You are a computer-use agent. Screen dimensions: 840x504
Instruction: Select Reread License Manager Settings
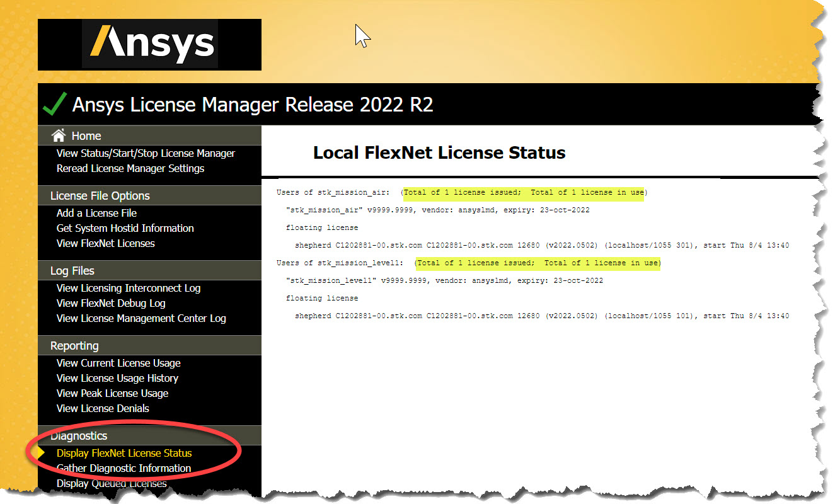(130, 168)
